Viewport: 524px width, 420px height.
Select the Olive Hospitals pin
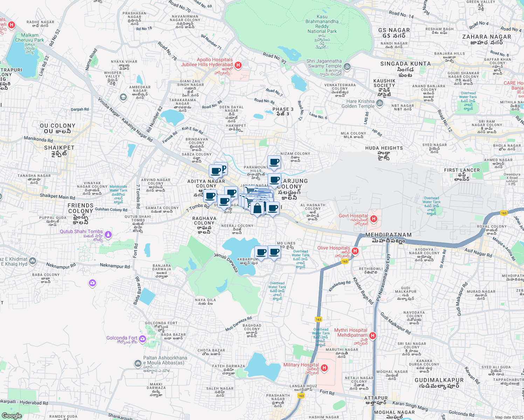[355, 251]
